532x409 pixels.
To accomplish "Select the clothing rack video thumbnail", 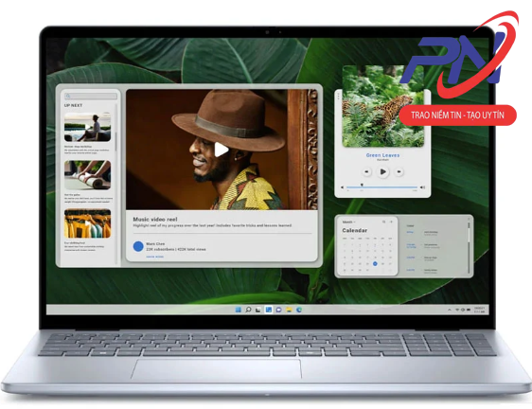I will (87, 223).
